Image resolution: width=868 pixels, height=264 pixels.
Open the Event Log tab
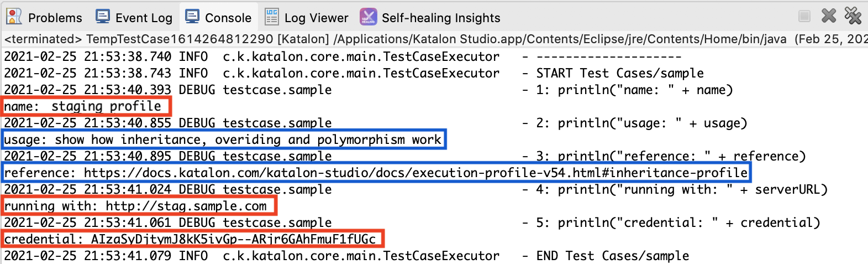click(144, 18)
